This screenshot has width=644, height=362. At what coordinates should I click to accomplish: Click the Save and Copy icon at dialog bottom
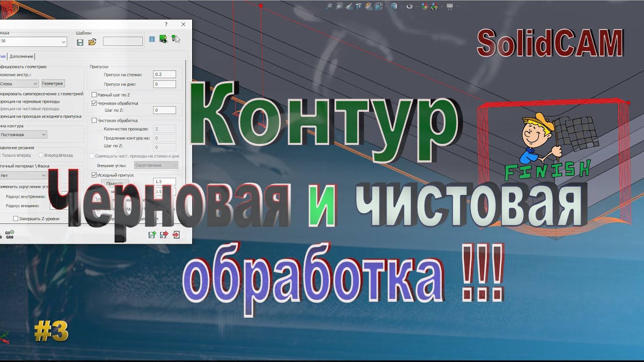click(x=164, y=235)
